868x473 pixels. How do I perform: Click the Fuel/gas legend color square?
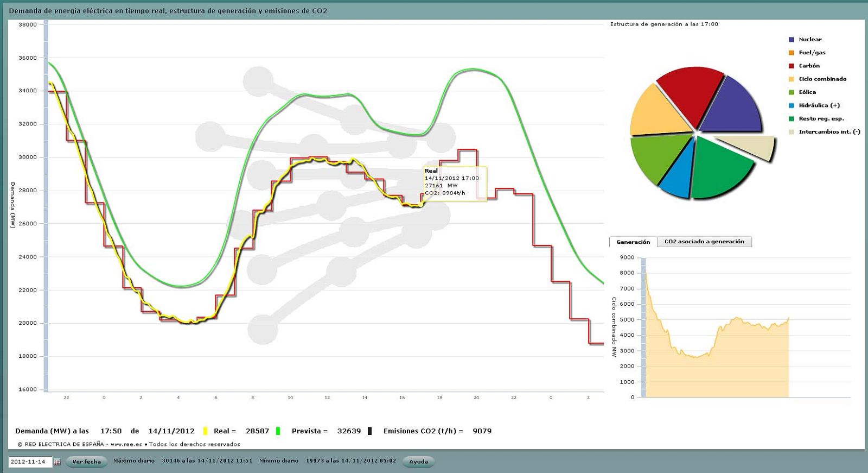coord(792,53)
